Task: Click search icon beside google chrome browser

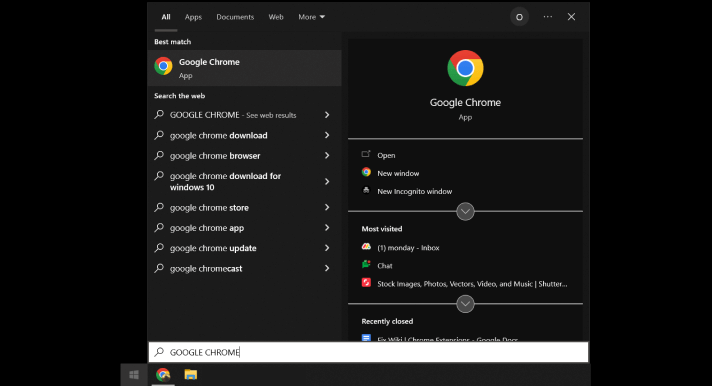Action: pos(159,155)
